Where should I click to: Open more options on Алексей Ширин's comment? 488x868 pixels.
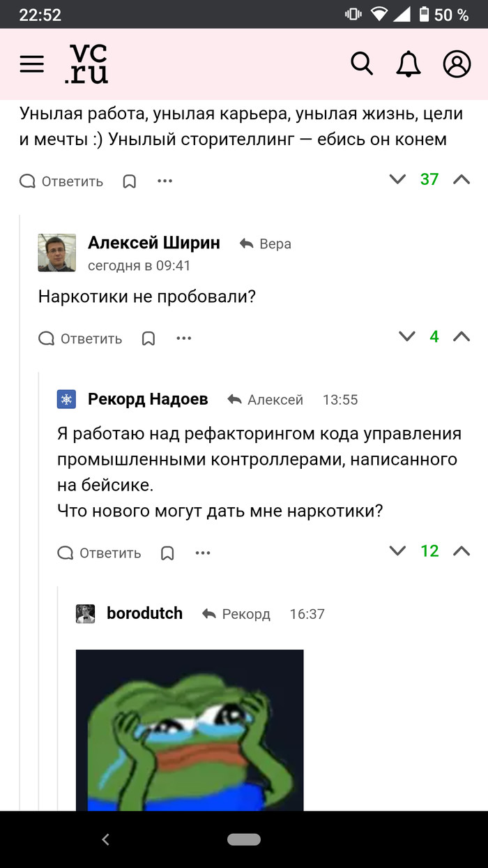(183, 338)
